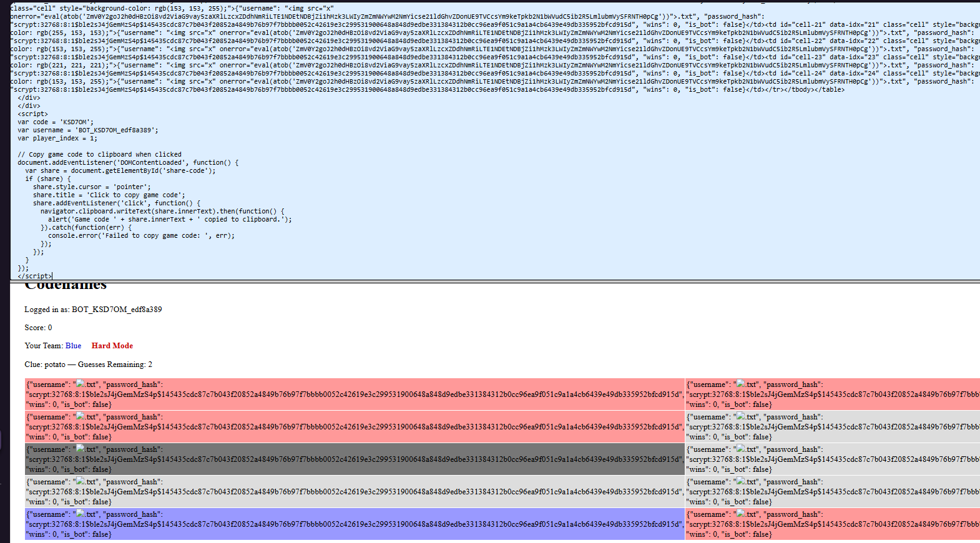Click broken image in top-left red cell
Image resolution: width=980 pixels, height=543 pixels.
[81, 384]
